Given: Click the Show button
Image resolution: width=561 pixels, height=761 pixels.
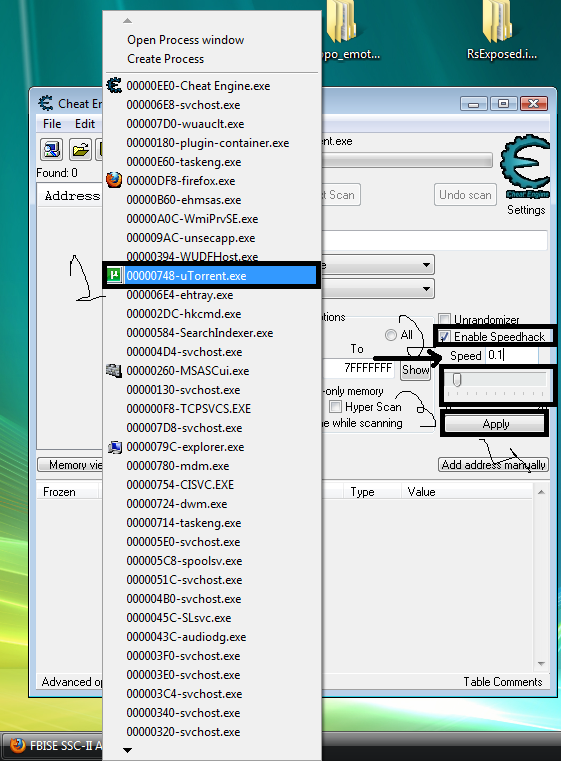Looking at the screenshot, I should (415, 370).
